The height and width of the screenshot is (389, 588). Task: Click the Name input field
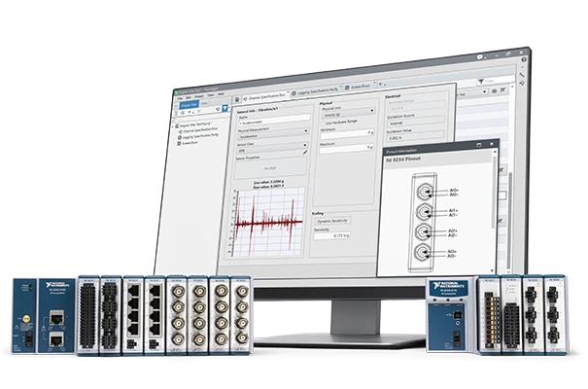[x=273, y=118]
